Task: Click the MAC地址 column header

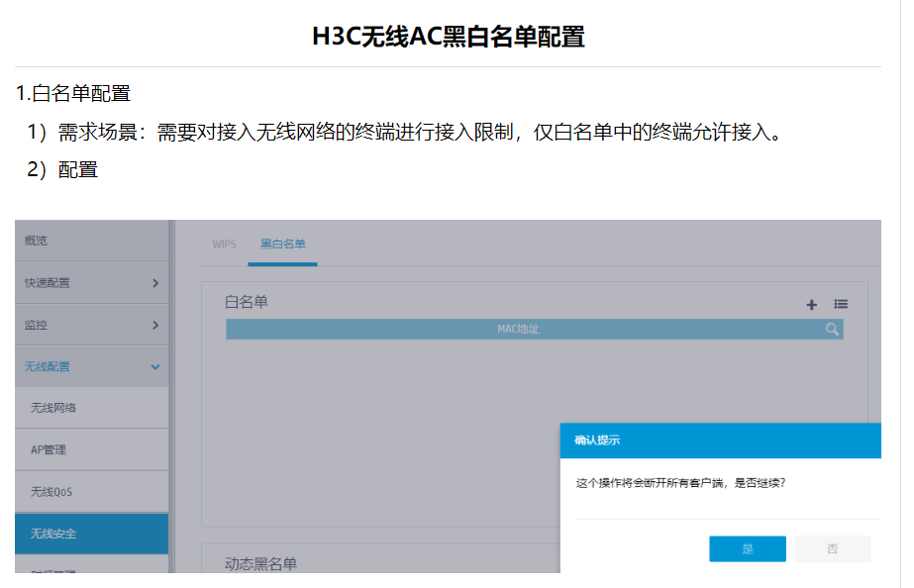Action: pos(518,330)
